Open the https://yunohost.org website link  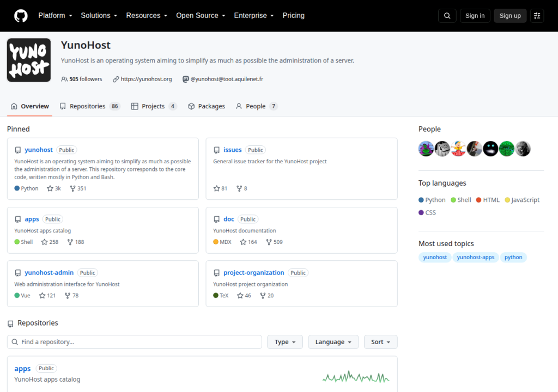pyautogui.click(x=146, y=79)
